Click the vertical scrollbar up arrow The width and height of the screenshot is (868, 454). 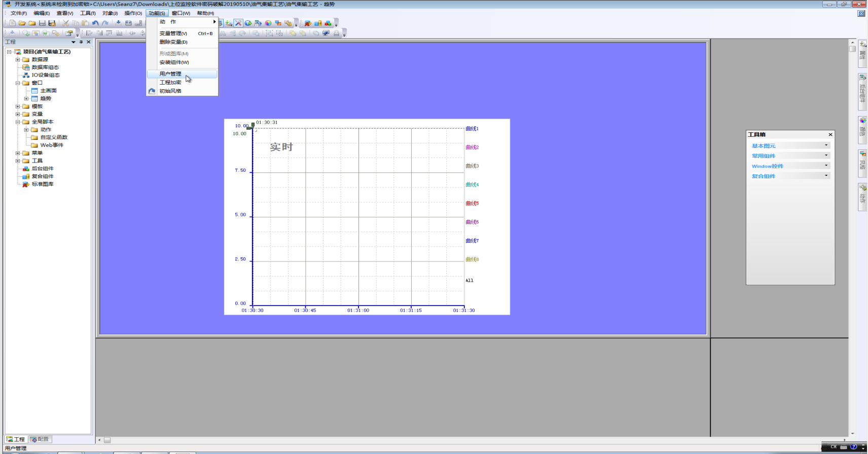tap(852, 43)
